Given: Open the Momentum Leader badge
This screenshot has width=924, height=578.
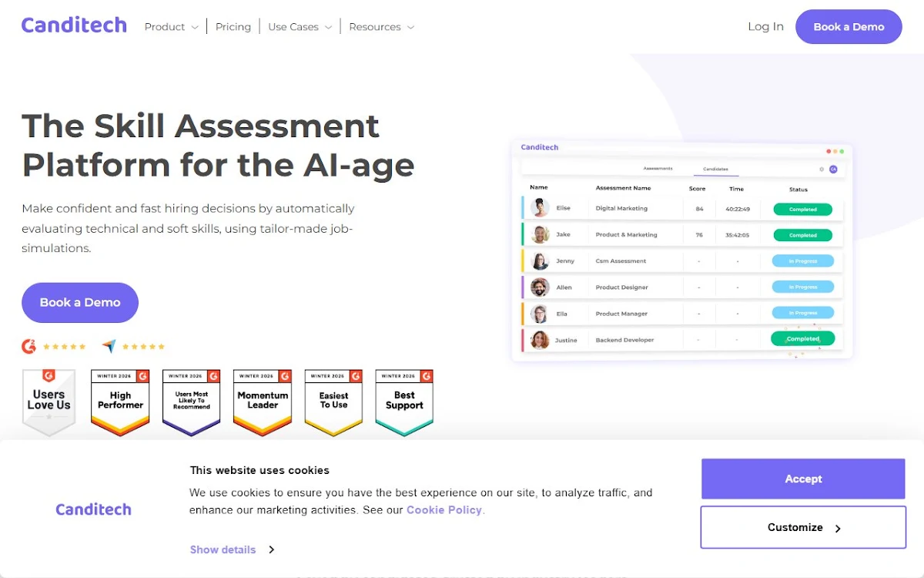Looking at the screenshot, I should [263, 402].
